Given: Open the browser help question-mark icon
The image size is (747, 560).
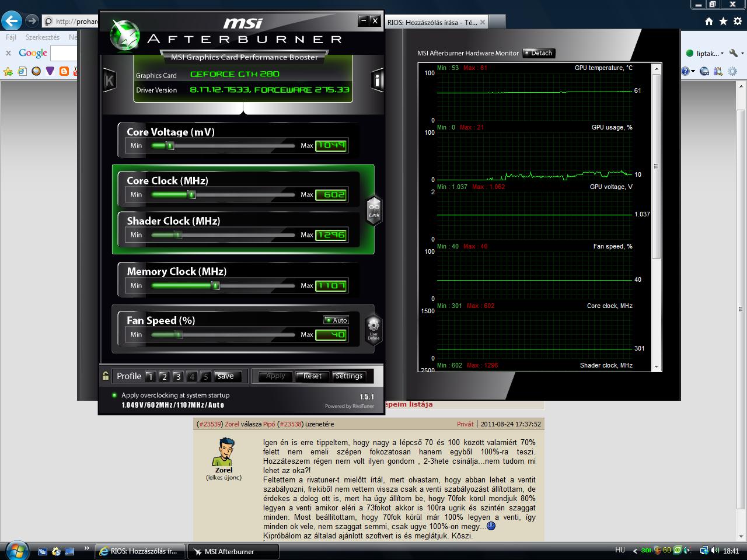Looking at the screenshot, I should tap(685, 71).
